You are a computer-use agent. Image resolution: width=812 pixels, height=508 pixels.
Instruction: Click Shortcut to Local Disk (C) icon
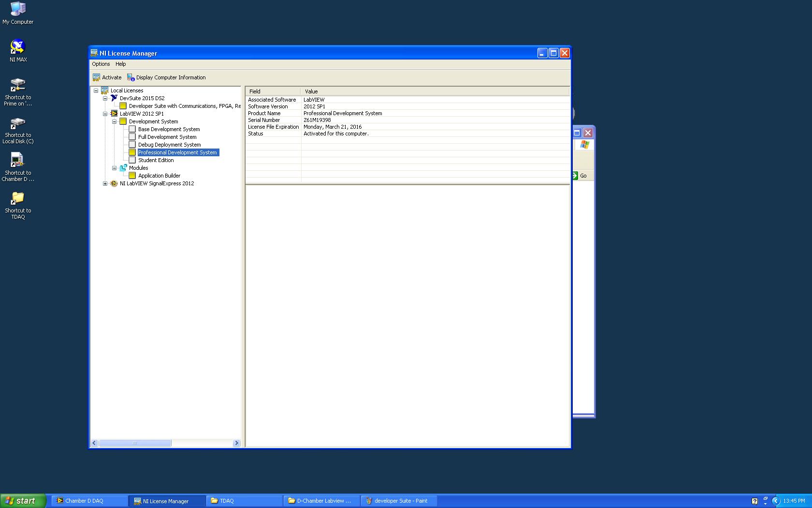coord(18,123)
